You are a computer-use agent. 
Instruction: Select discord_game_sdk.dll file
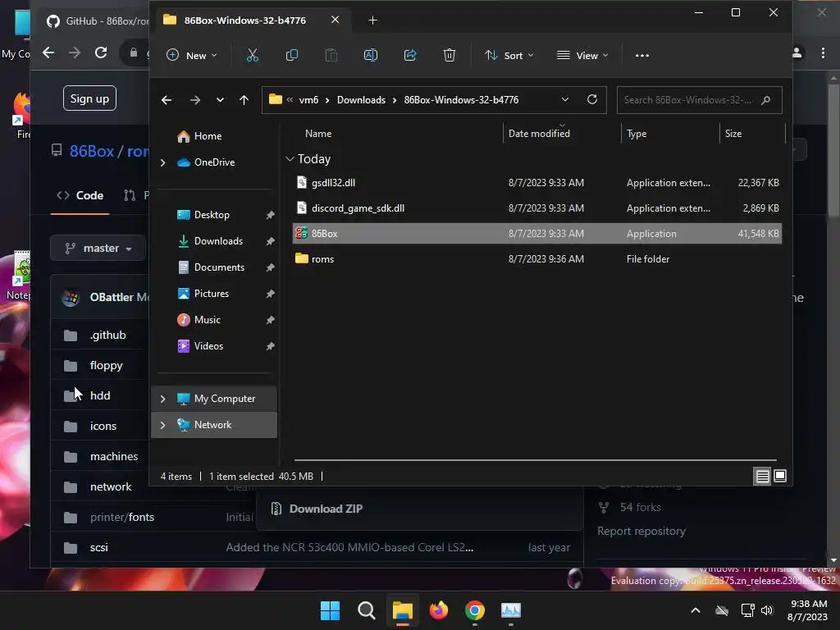(536, 208)
